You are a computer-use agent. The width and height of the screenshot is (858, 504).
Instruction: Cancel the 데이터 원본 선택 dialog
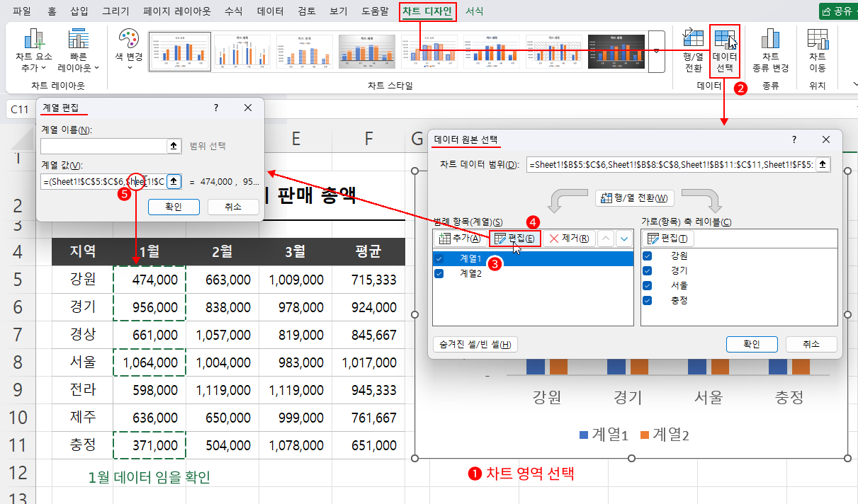811,344
